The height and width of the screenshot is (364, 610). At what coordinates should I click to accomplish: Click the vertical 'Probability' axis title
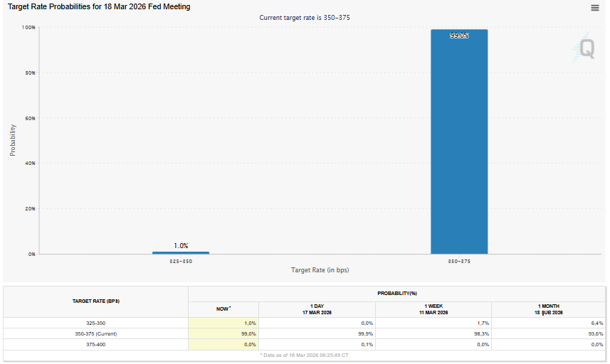[x=13, y=140]
